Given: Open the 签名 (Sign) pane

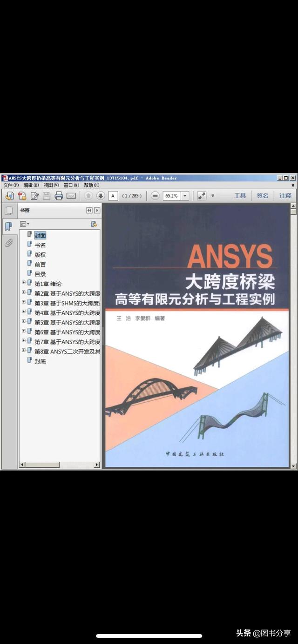Looking at the screenshot, I should (x=263, y=196).
